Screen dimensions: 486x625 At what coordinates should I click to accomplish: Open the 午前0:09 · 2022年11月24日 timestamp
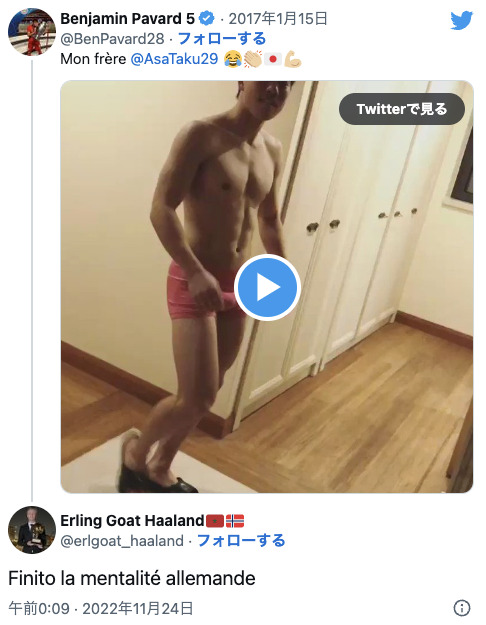click(101, 609)
